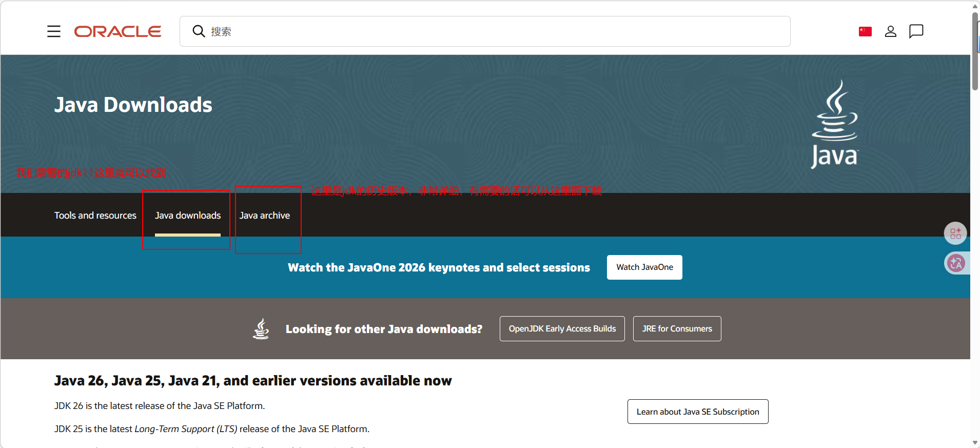Switch to the Java archive tab
This screenshot has width=980, height=448.
click(265, 216)
